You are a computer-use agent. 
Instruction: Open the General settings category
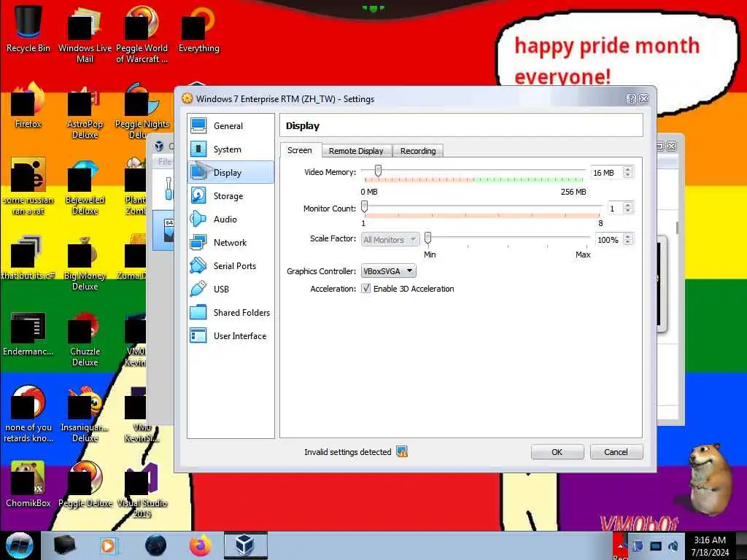tap(231, 125)
